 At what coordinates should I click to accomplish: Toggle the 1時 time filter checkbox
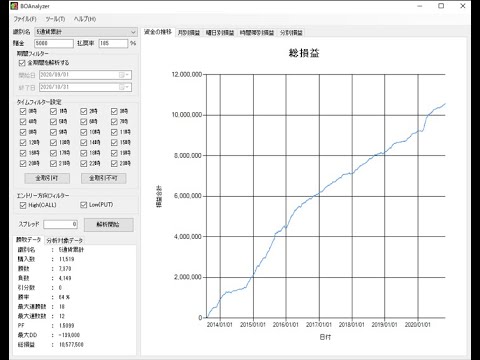click(x=53, y=111)
